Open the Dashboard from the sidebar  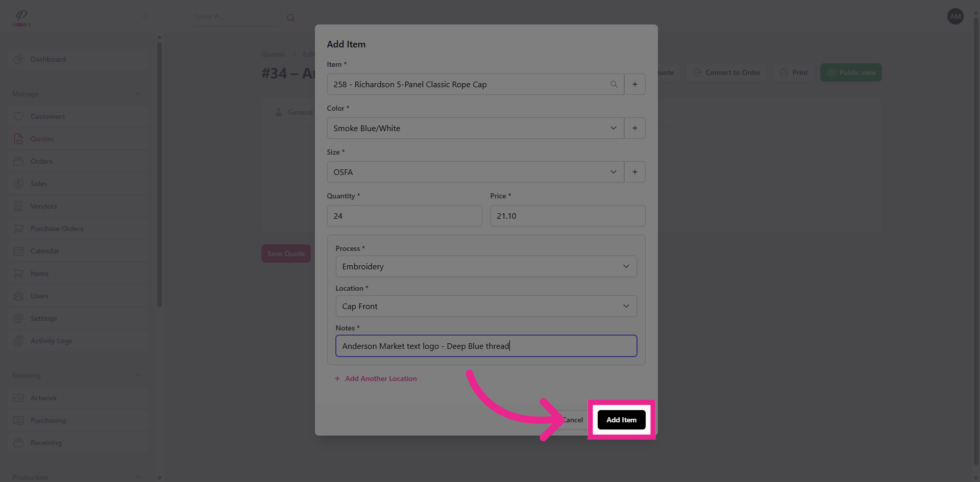48,59
